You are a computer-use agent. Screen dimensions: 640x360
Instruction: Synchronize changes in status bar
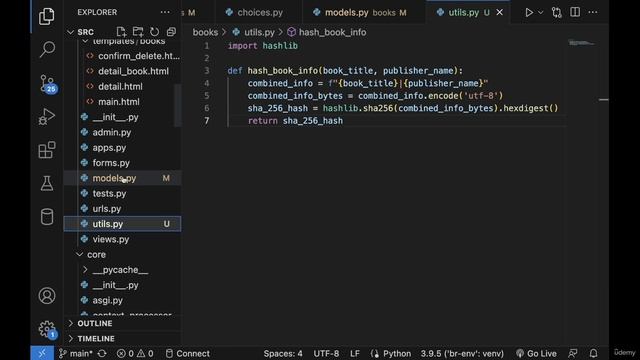(x=102, y=353)
